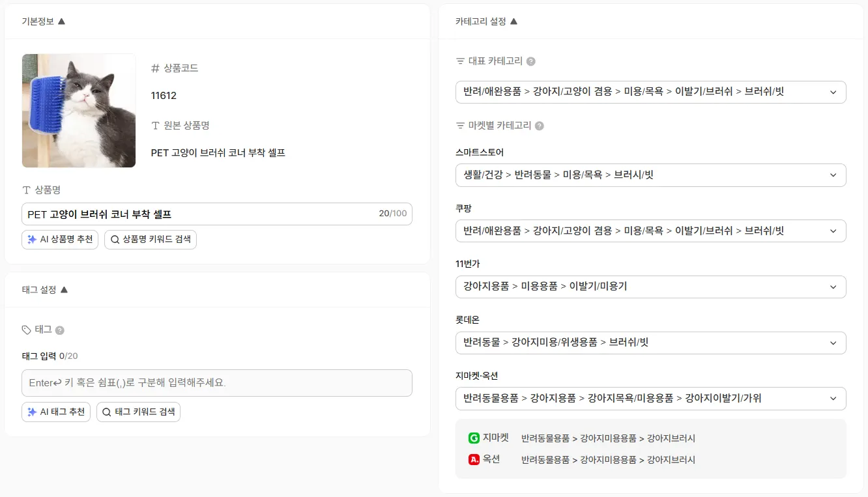Click the help icon next to 태그

[x=60, y=330]
